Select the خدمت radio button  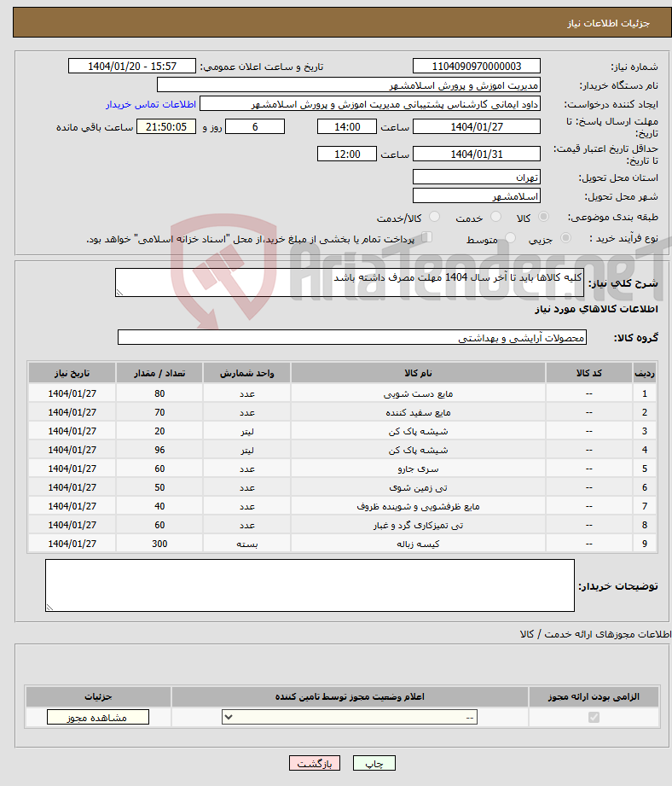pos(495,217)
